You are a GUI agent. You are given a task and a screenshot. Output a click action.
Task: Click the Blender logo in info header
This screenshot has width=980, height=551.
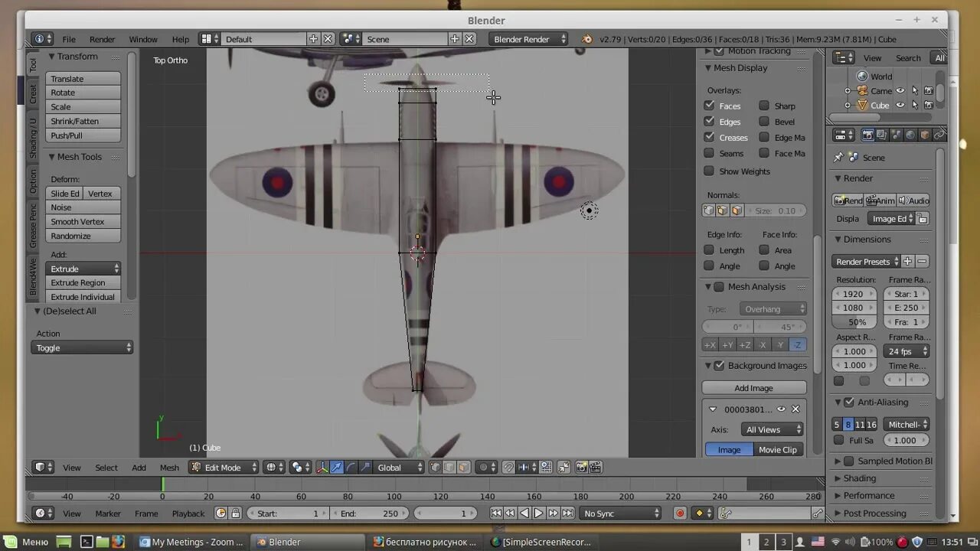(x=587, y=39)
